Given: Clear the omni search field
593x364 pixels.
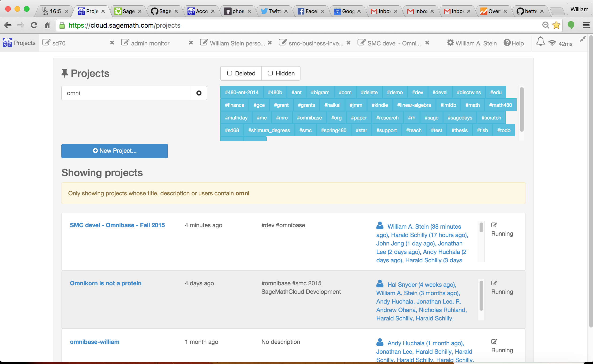Looking at the screenshot, I should click(x=199, y=93).
